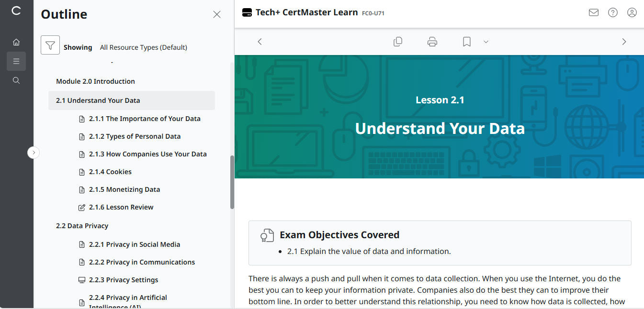Close the Outline panel

coord(217,14)
